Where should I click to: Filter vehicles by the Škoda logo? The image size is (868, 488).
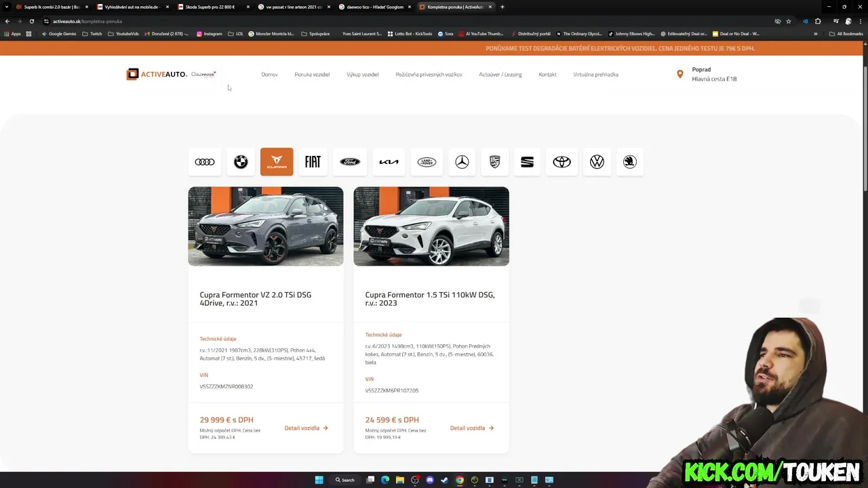[x=630, y=162]
